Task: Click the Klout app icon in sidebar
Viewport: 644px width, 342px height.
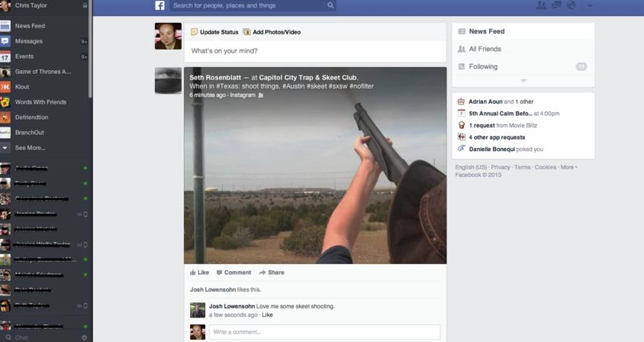Action: 5,87
